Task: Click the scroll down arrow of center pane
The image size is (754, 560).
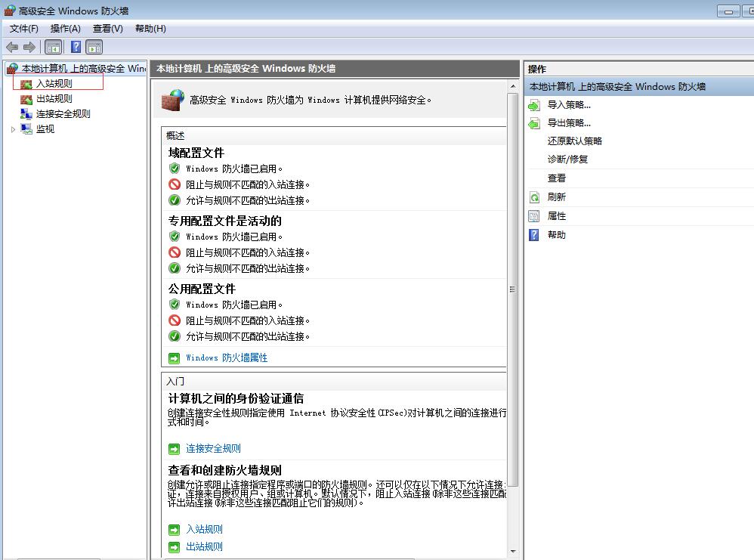Action: tap(513, 552)
